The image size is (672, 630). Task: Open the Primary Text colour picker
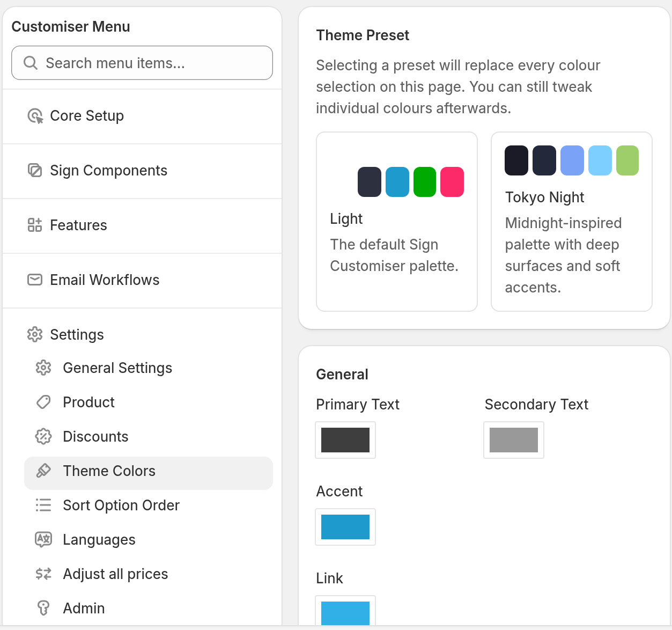tap(345, 440)
